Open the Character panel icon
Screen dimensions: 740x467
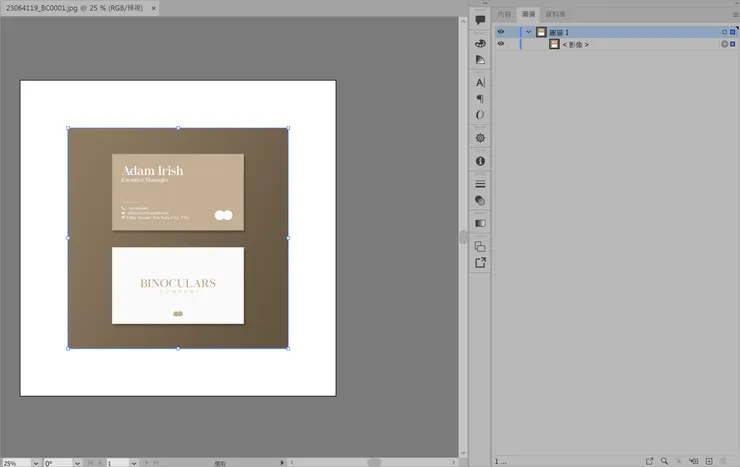pos(480,83)
